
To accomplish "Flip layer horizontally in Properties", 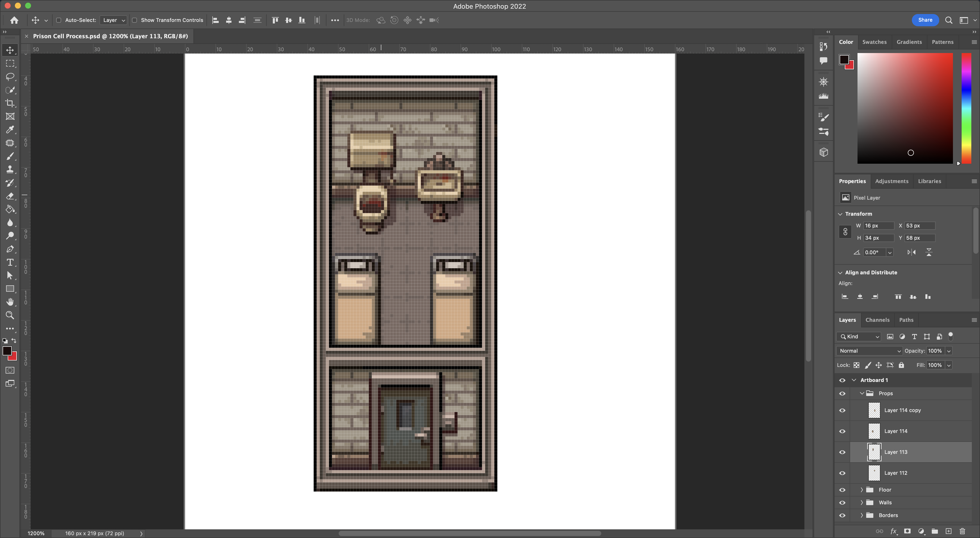I will pyautogui.click(x=912, y=252).
